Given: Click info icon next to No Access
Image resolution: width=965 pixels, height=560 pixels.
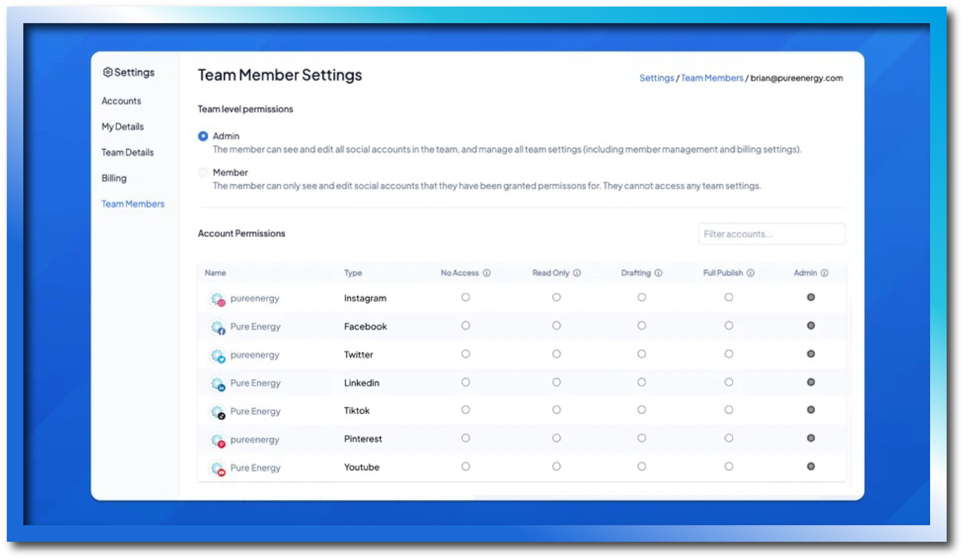Looking at the screenshot, I should click(x=486, y=273).
